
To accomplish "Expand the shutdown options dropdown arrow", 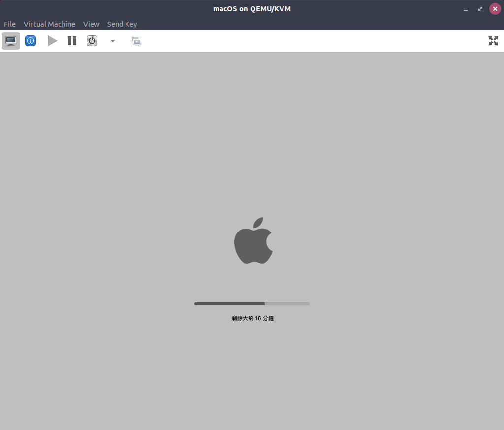I will 113,41.
